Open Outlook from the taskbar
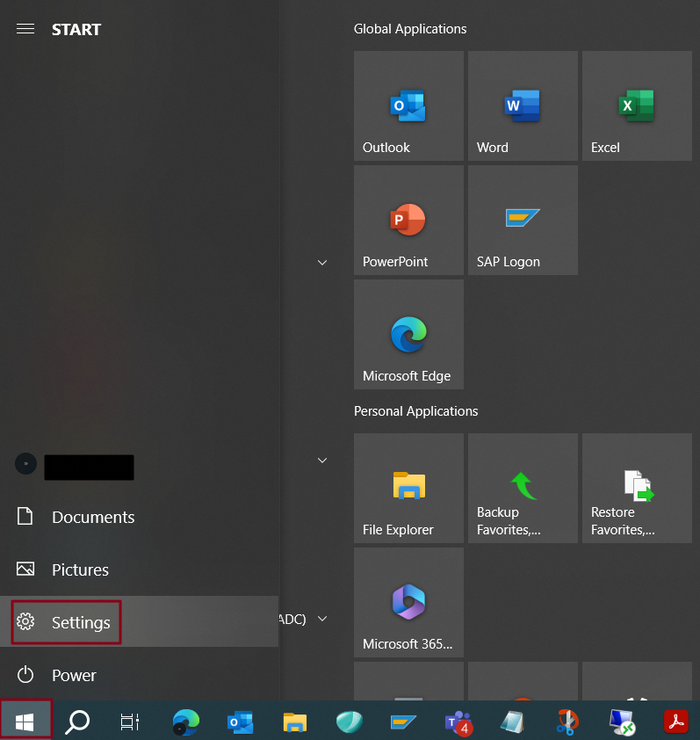 (x=240, y=722)
